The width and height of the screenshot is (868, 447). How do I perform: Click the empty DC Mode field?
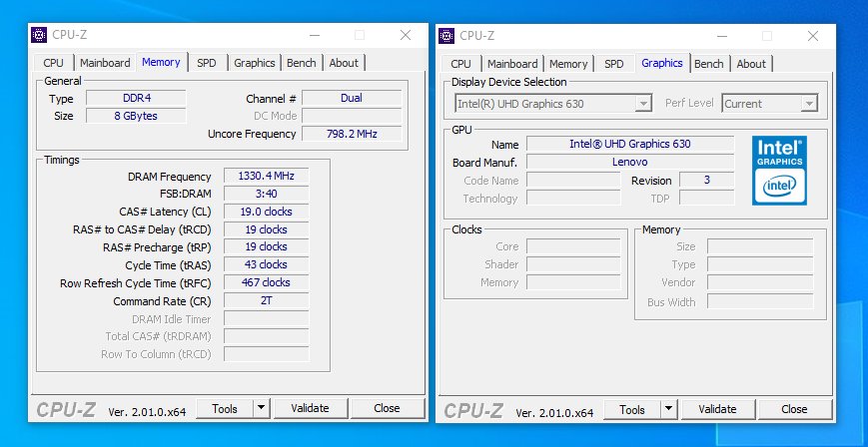352,116
